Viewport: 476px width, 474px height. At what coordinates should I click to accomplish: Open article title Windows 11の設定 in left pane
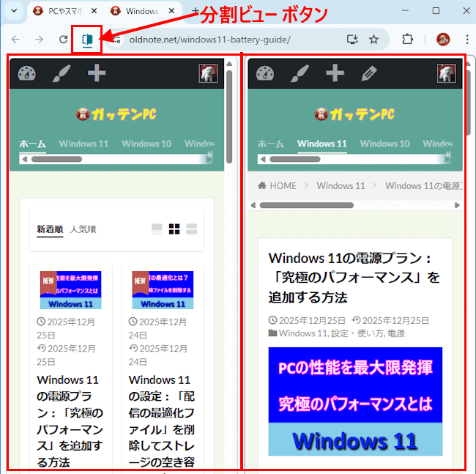tap(162, 421)
